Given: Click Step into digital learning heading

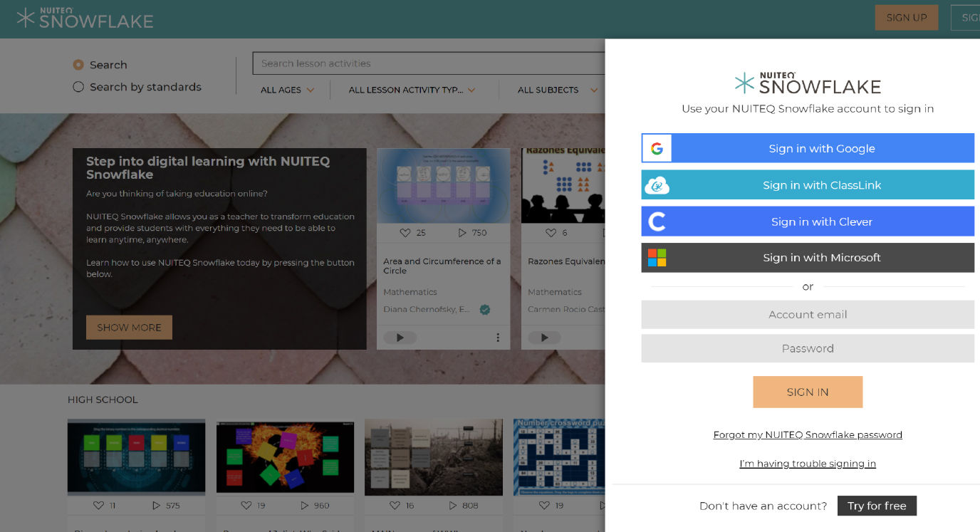Looking at the screenshot, I should pos(208,167).
